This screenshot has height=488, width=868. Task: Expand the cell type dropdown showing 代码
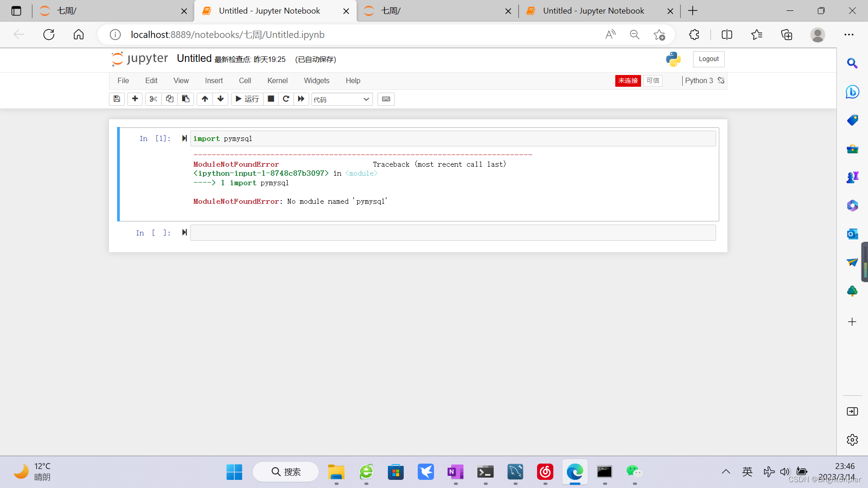[x=342, y=99]
